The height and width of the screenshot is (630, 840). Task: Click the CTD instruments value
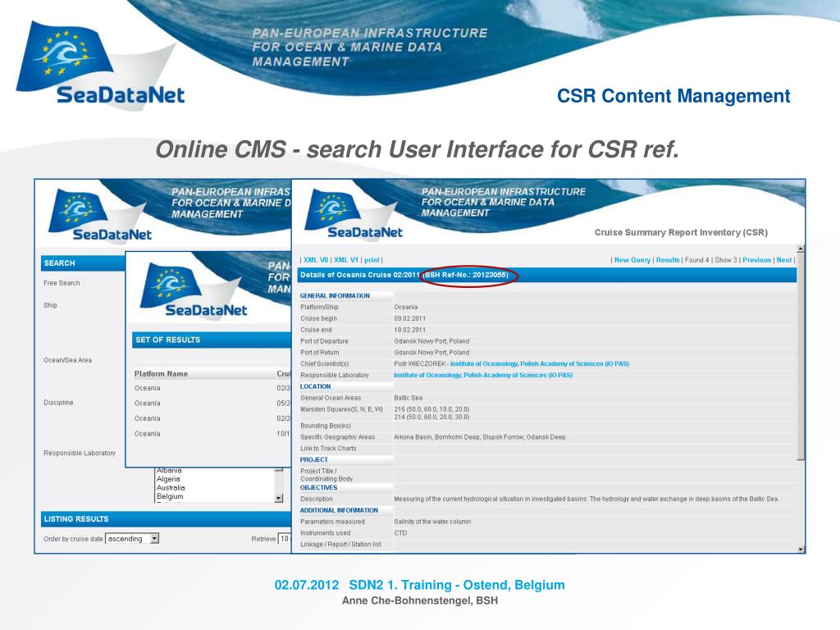(400, 533)
